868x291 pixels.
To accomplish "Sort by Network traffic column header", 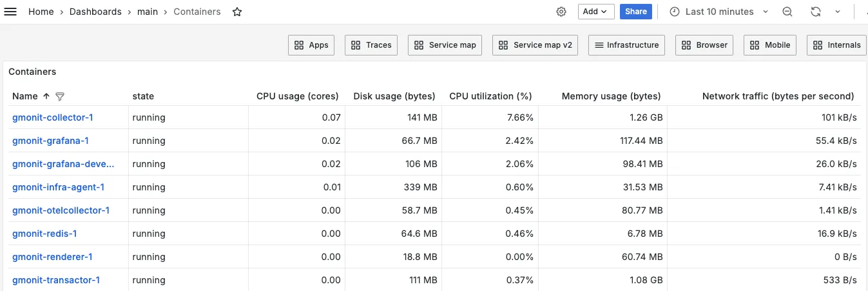I will [x=778, y=96].
